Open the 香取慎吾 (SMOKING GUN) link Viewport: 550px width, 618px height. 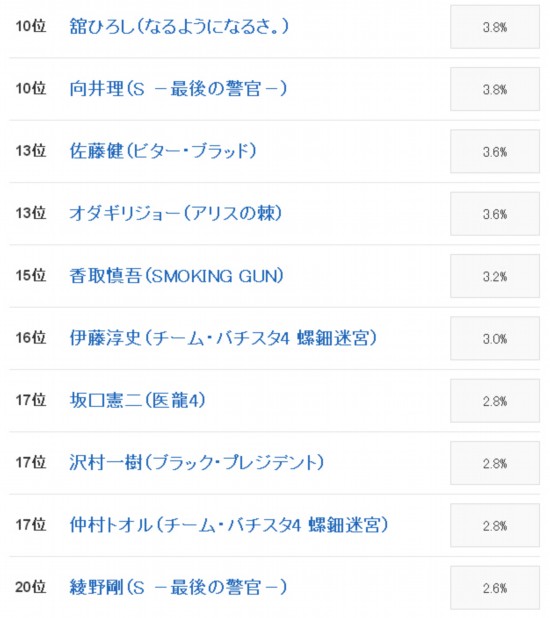coord(177,275)
